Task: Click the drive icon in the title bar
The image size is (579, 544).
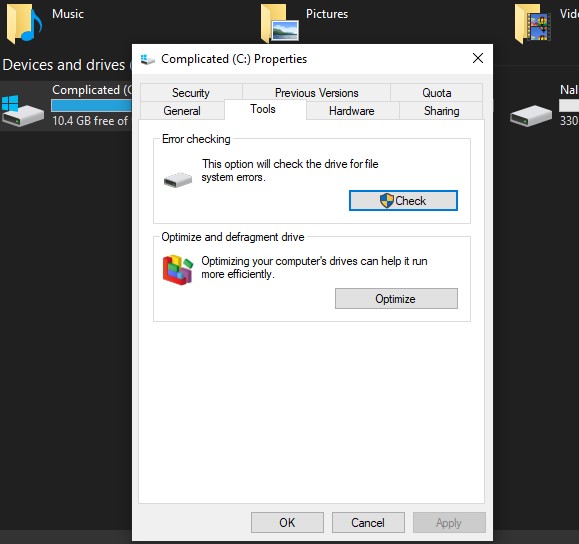Action: [147, 59]
